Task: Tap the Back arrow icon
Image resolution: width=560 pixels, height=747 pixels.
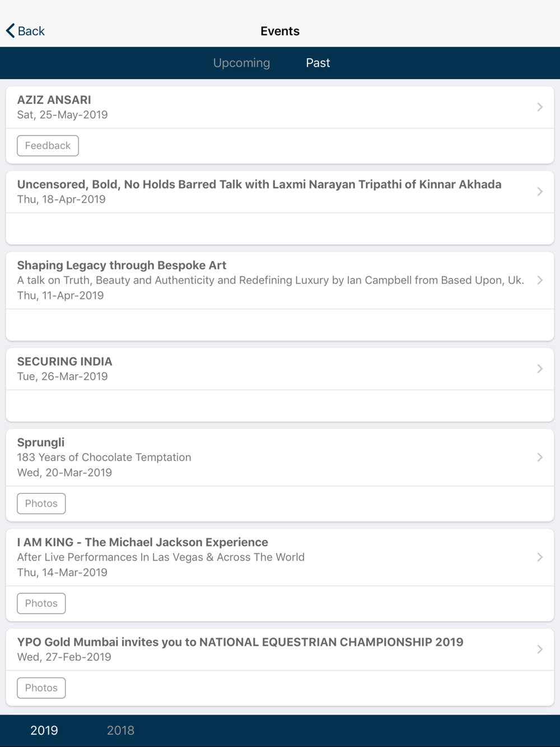Action: click(11, 31)
